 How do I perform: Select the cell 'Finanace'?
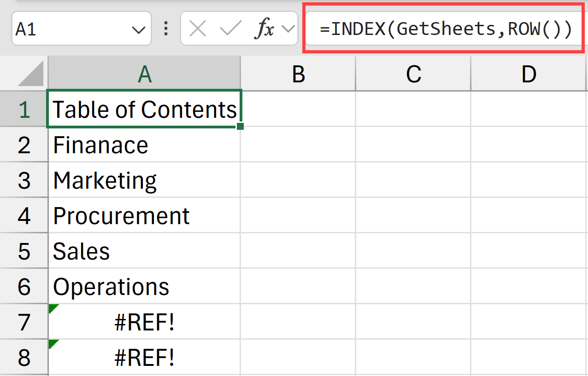click(x=144, y=145)
